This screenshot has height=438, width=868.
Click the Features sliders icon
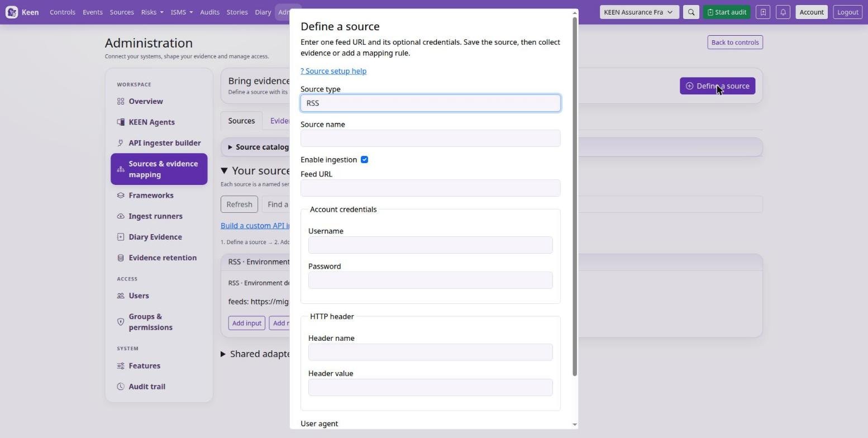[x=121, y=366]
